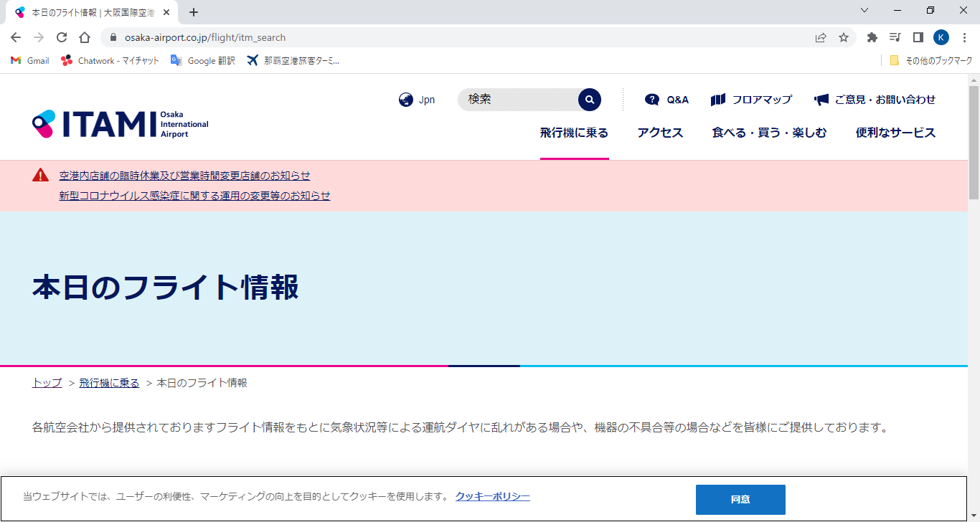The width and height of the screenshot is (980, 522).
Task: Click the site lock icon in address bar
Action: coord(113,37)
